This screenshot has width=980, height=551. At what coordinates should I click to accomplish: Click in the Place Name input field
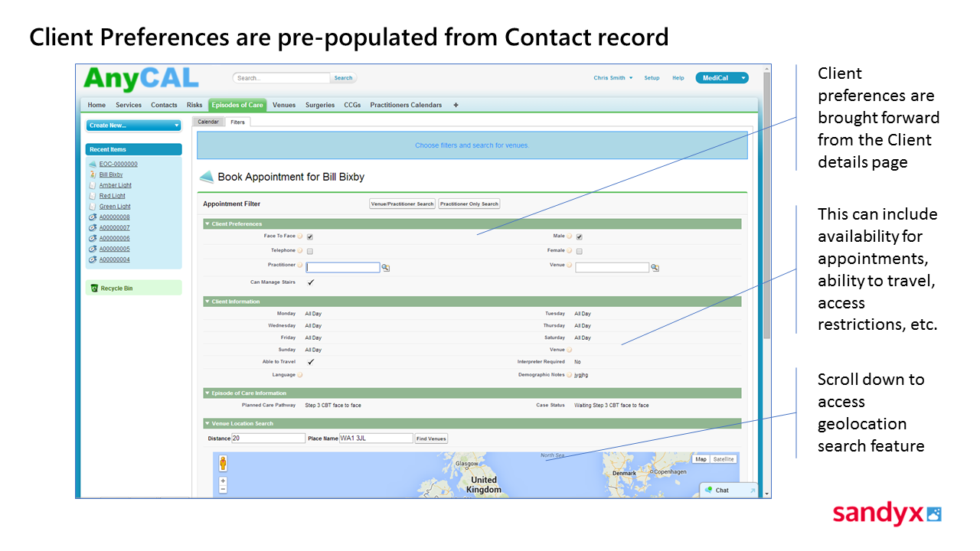tap(376, 439)
